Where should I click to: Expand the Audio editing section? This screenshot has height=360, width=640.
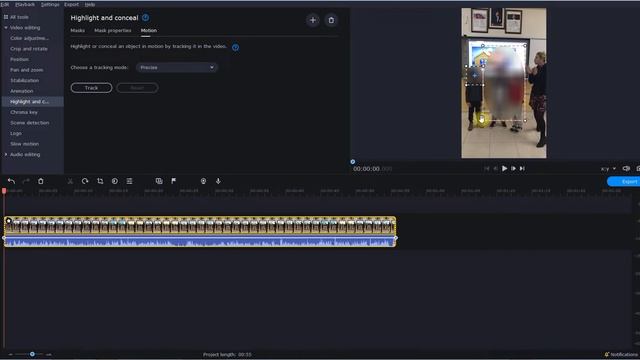click(x=6, y=155)
